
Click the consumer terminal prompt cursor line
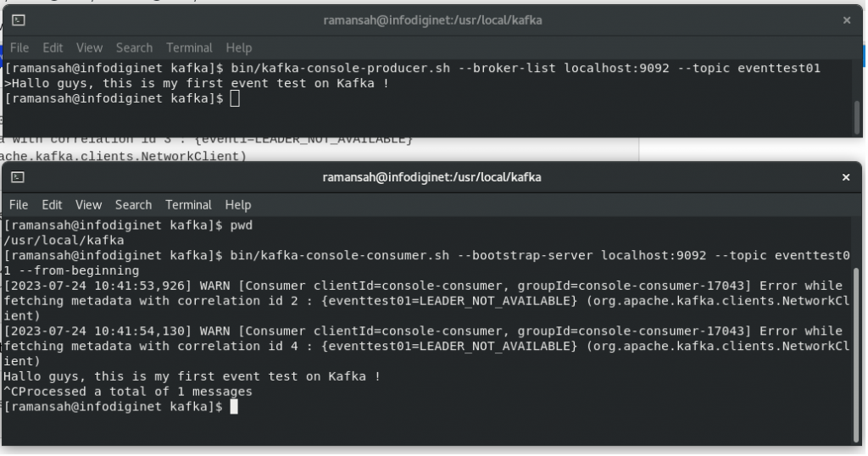click(120, 407)
